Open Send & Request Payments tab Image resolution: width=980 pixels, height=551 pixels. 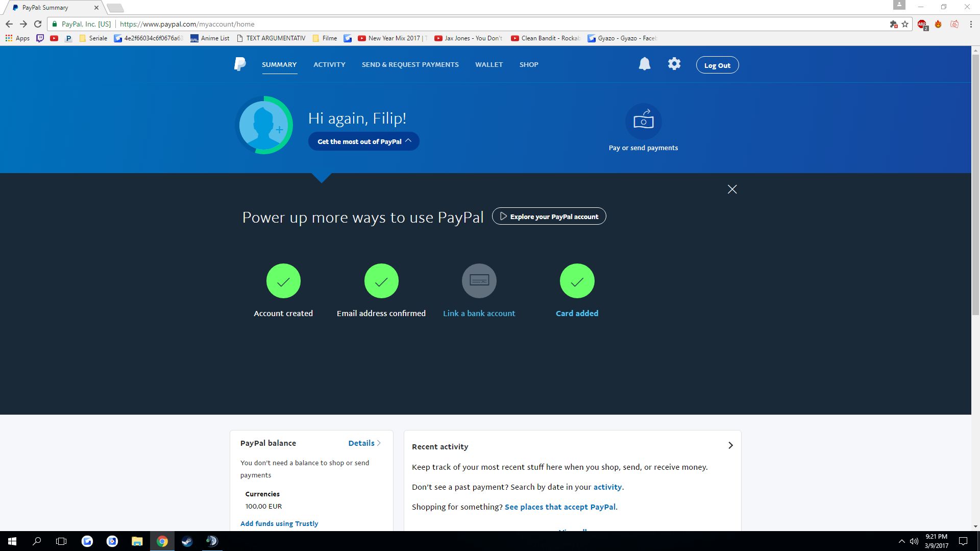tap(410, 65)
